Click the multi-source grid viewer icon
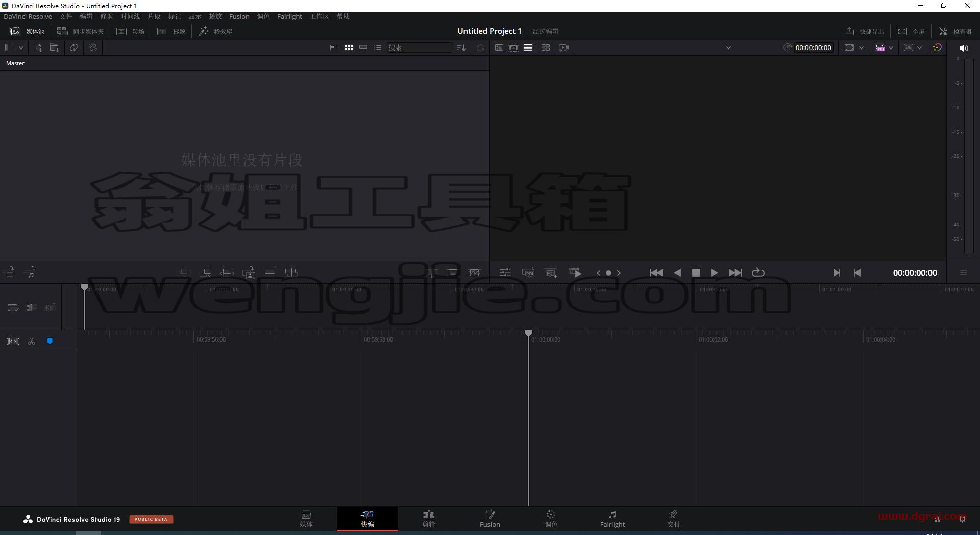This screenshot has width=980, height=535. pyautogui.click(x=546, y=47)
